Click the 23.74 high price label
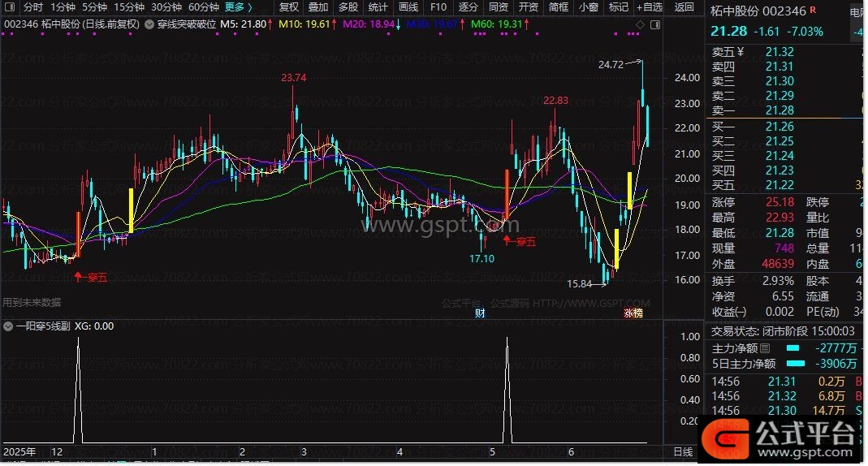 pyautogui.click(x=293, y=77)
